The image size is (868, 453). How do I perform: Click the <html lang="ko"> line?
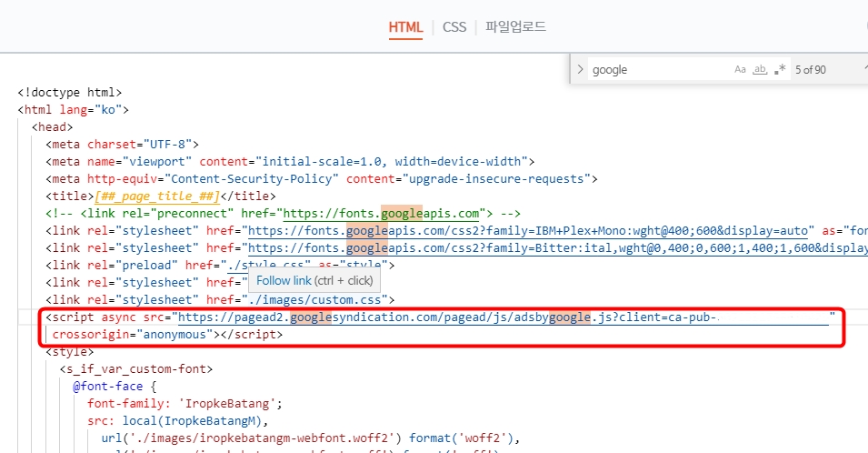tap(73, 110)
